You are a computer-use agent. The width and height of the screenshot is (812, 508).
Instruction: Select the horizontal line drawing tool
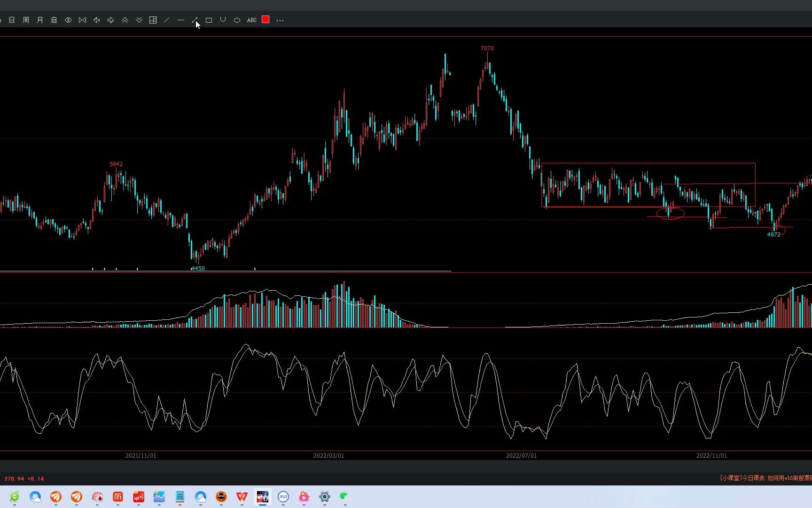(180, 20)
